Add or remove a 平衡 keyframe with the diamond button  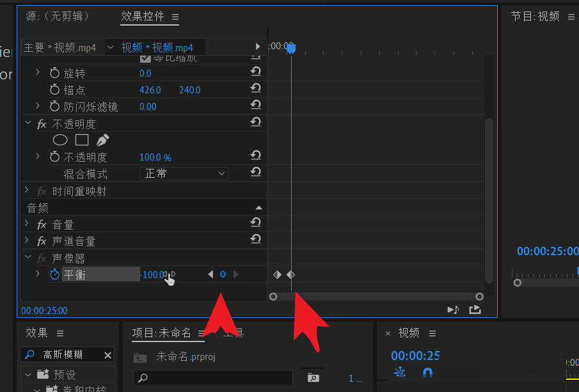[223, 274]
